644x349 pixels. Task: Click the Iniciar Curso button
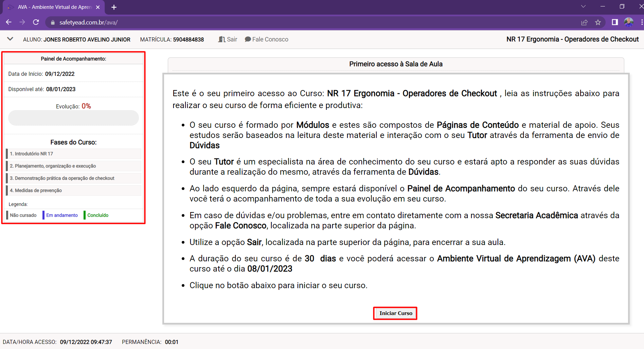coord(396,313)
